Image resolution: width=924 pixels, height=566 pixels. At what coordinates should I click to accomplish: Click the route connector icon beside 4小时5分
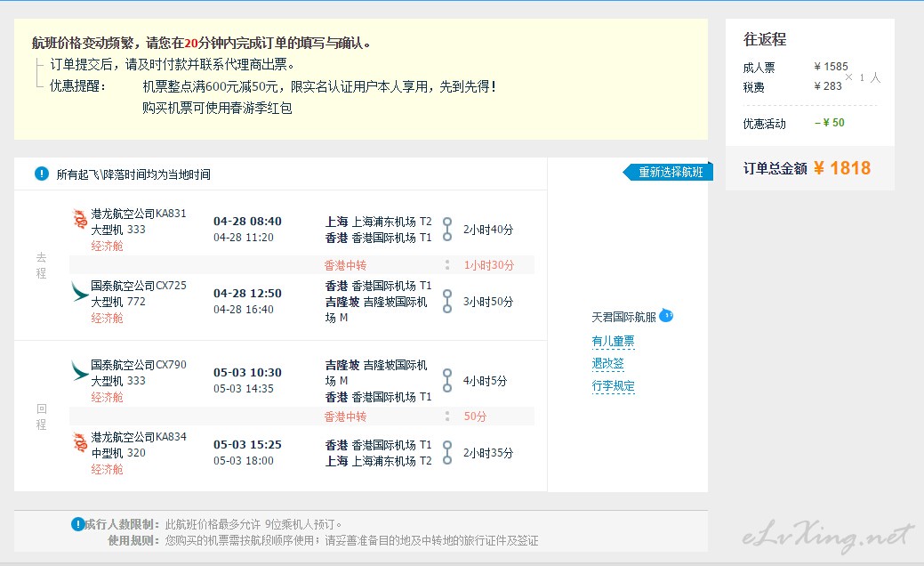447,380
